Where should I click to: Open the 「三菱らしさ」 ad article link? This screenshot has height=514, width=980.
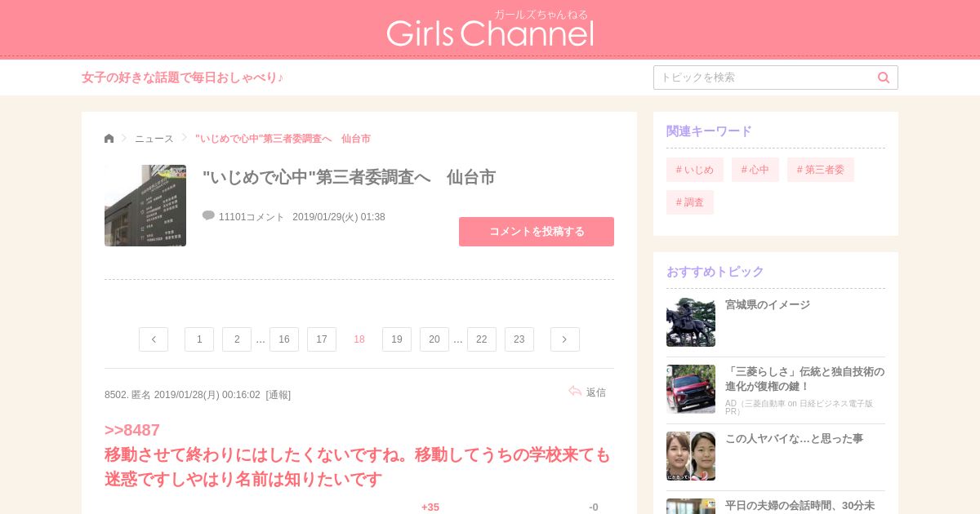pyautogui.click(x=804, y=379)
